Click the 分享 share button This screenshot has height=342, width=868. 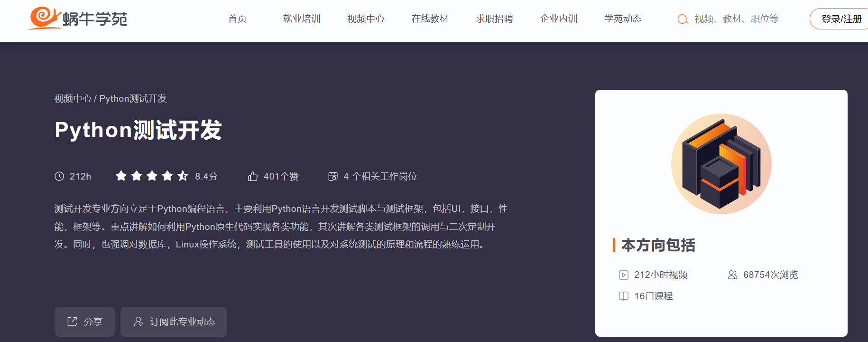[x=84, y=322]
